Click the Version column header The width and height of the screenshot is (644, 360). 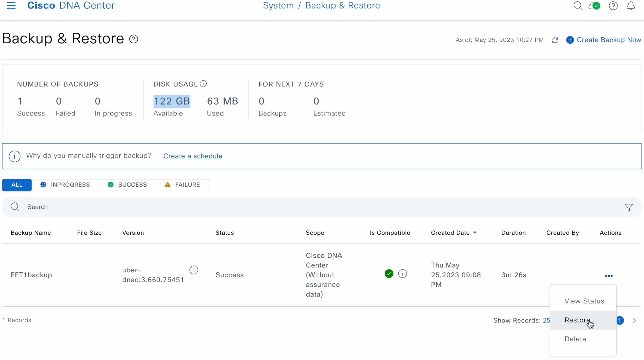click(133, 233)
